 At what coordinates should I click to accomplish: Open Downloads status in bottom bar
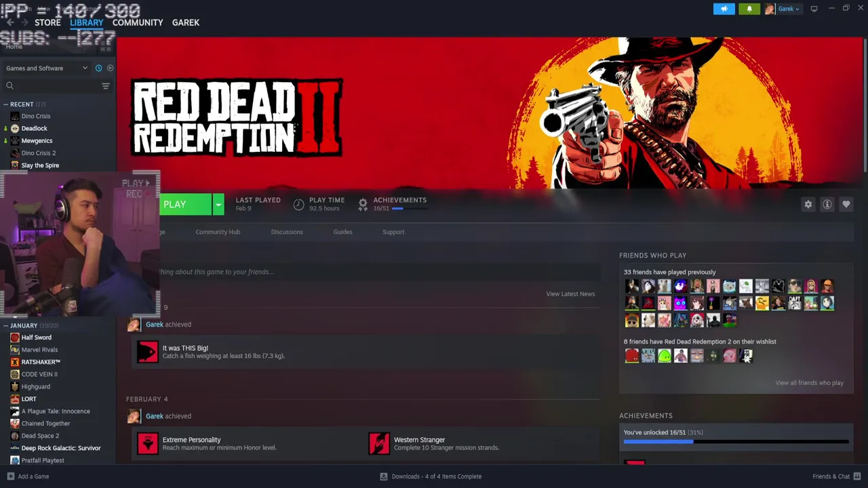431,476
